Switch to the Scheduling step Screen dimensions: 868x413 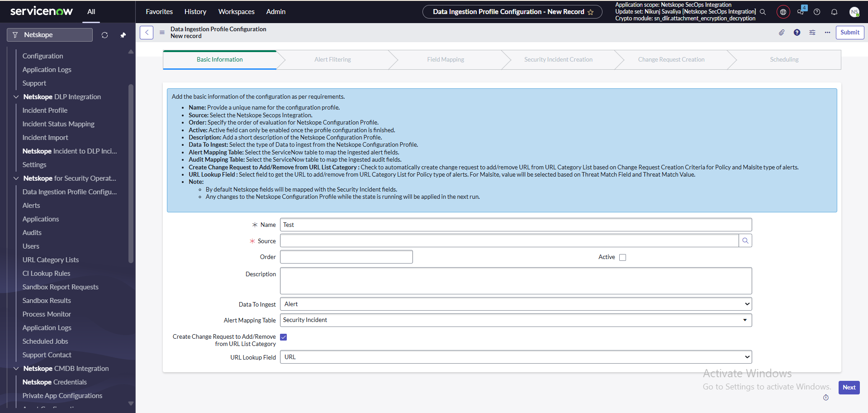pyautogui.click(x=784, y=60)
